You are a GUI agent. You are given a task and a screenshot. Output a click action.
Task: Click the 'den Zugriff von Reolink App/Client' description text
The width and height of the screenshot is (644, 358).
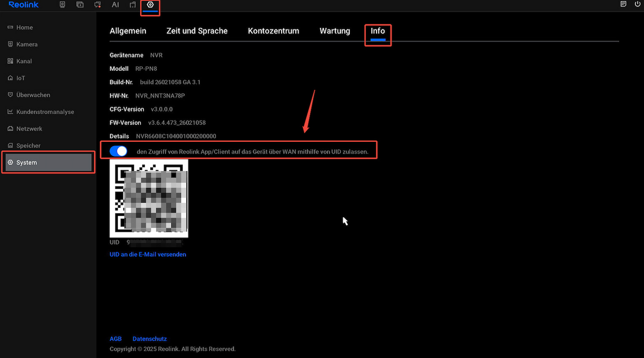(x=253, y=151)
